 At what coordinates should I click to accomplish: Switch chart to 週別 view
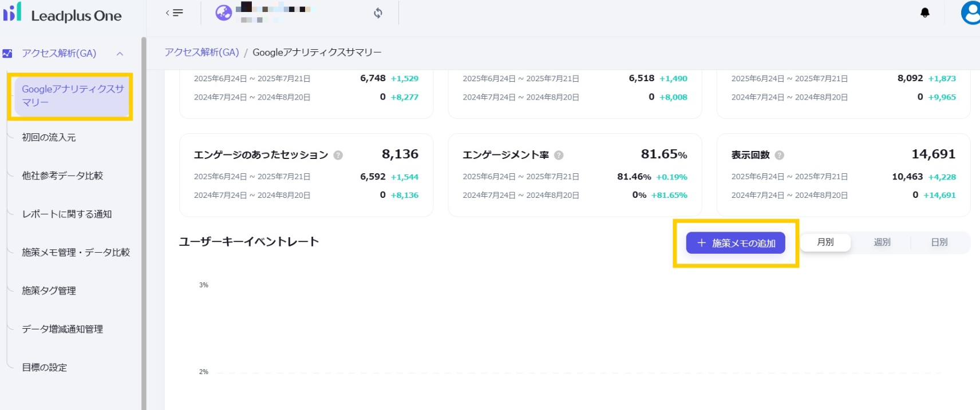(882, 242)
